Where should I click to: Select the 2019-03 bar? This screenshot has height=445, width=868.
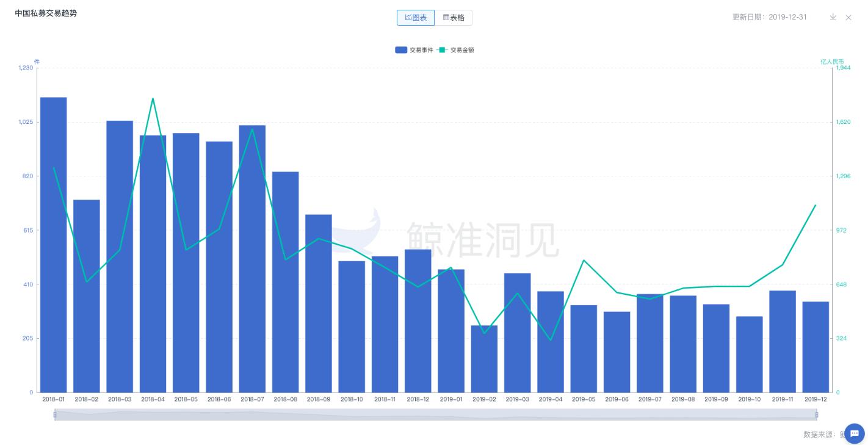tap(517, 333)
